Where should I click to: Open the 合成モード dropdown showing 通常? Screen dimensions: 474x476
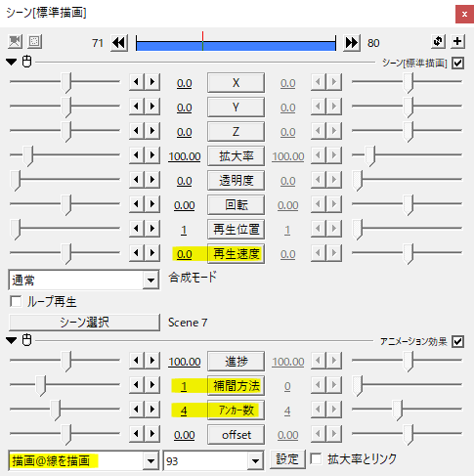point(84,280)
